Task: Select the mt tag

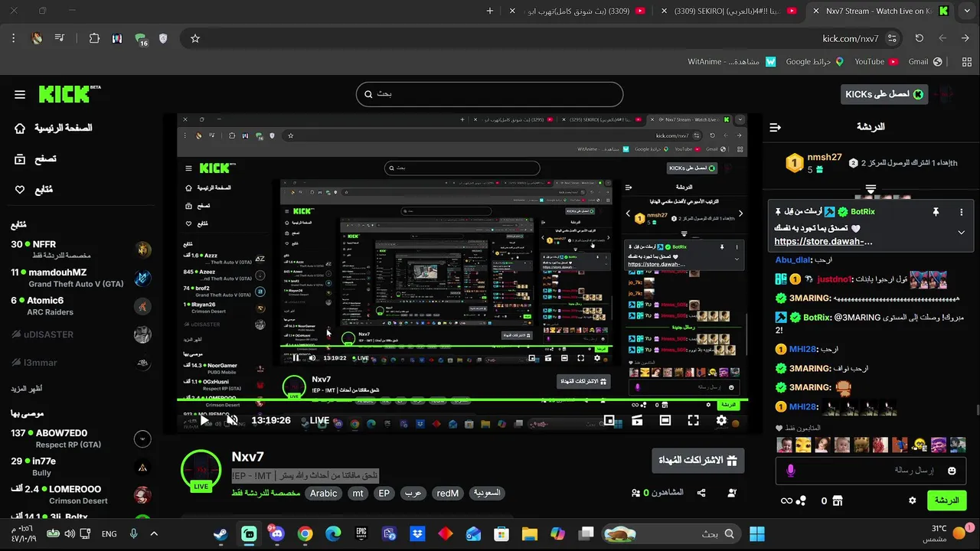Action: point(358,494)
